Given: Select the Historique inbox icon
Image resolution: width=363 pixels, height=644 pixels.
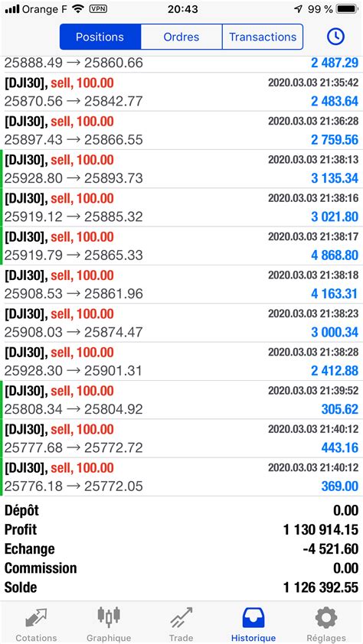Looking at the screenshot, I should click(253, 618).
